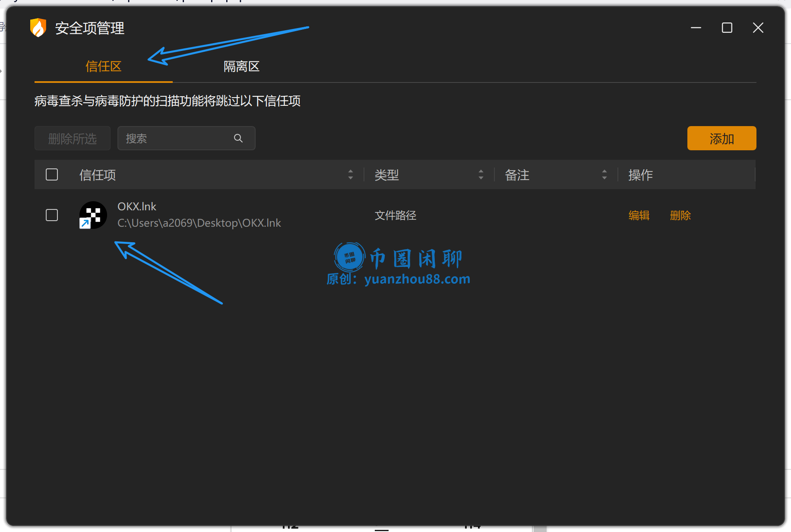Click the magnifier search icon

click(238, 138)
